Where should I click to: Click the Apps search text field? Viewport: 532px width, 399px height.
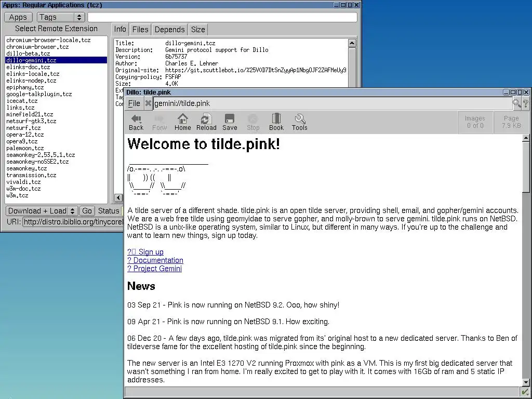(222, 17)
